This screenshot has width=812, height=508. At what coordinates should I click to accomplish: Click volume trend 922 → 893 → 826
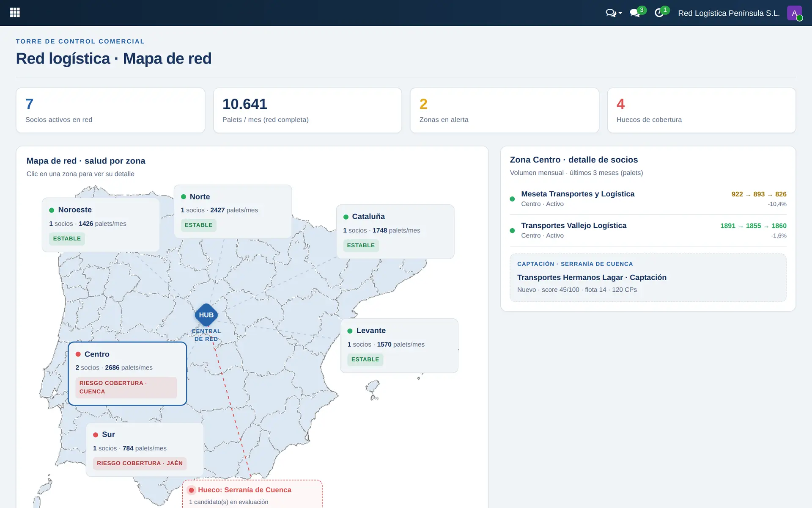click(759, 194)
